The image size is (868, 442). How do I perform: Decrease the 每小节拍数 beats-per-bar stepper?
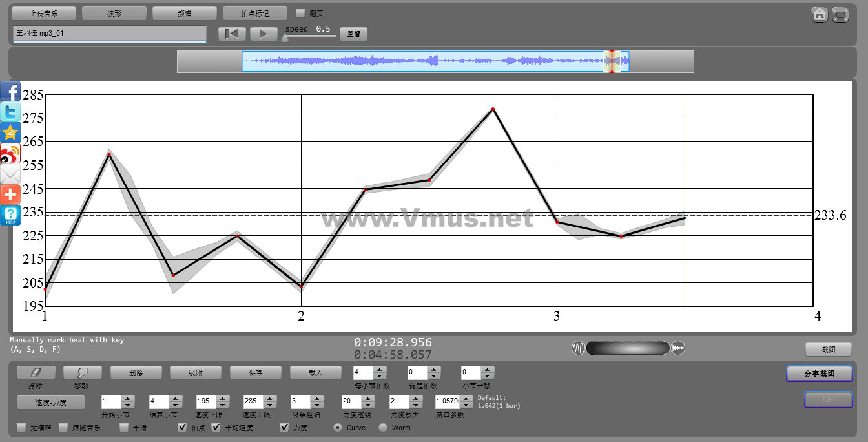click(380, 376)
